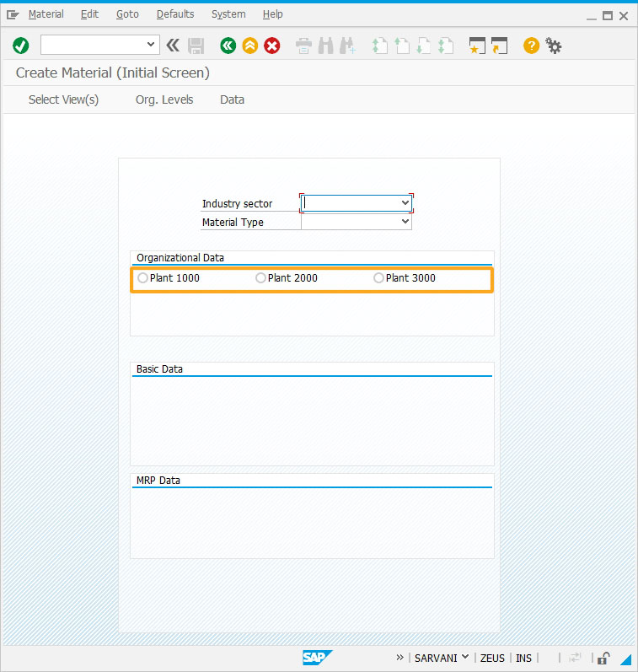This screenshot has height=672, width=638.
Task: Click the Last Page icon
Action: (x=446, y=46)
